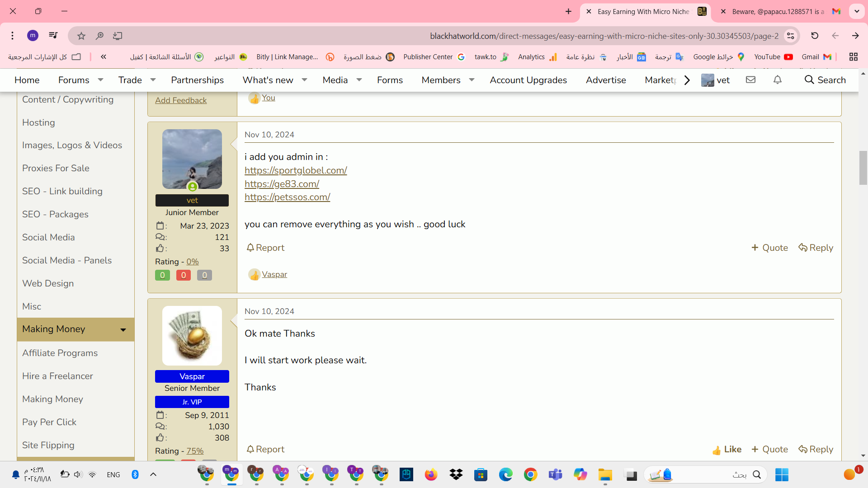Screen dimensions: 868x488
Task: View vet's red negative feedback count
Action: (184, 275)
